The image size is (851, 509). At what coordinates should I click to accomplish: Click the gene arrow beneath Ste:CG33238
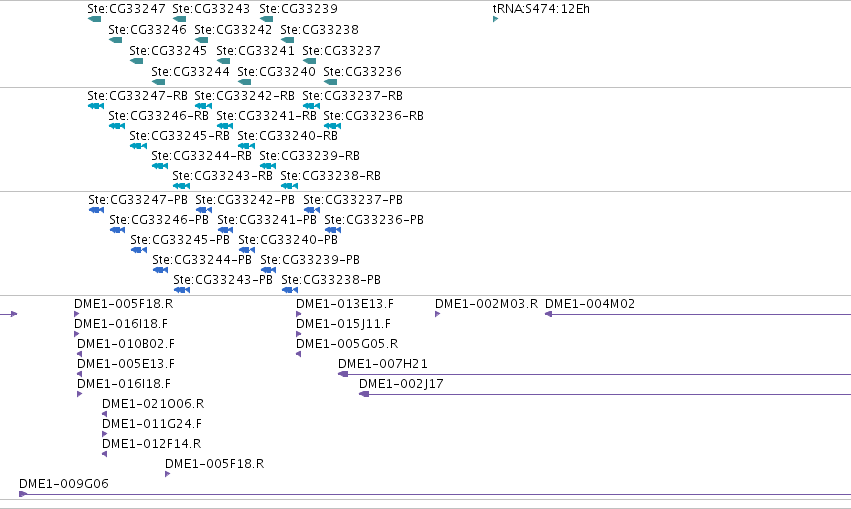click(288, 40)
